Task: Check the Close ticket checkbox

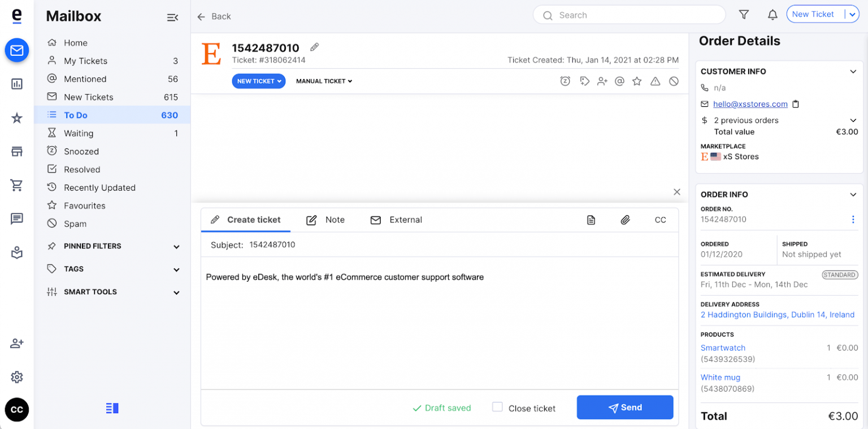Action: click(x=497, y=407)
